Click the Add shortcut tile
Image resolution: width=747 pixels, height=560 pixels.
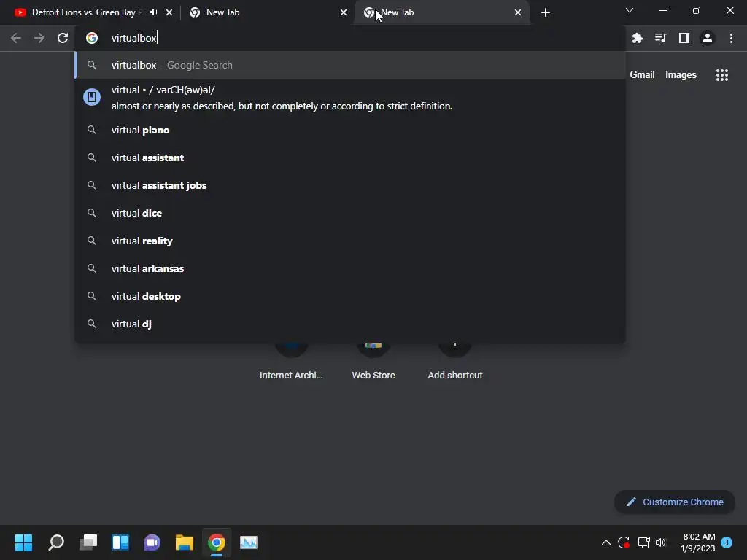[455, 362]
